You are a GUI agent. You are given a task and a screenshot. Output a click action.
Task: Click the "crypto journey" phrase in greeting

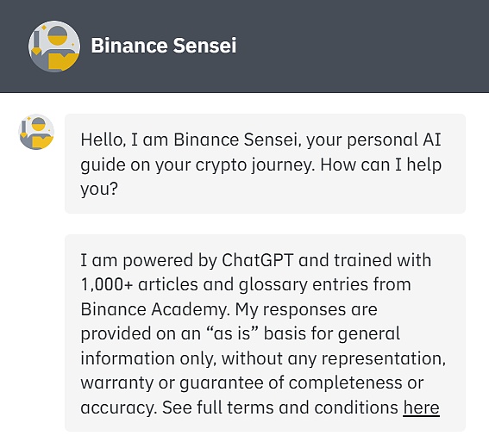tap(254, 165)
